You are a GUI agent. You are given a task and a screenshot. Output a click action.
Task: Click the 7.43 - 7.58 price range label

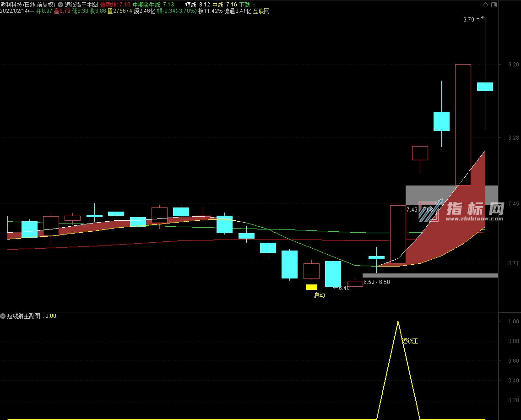tap(420, 209)
